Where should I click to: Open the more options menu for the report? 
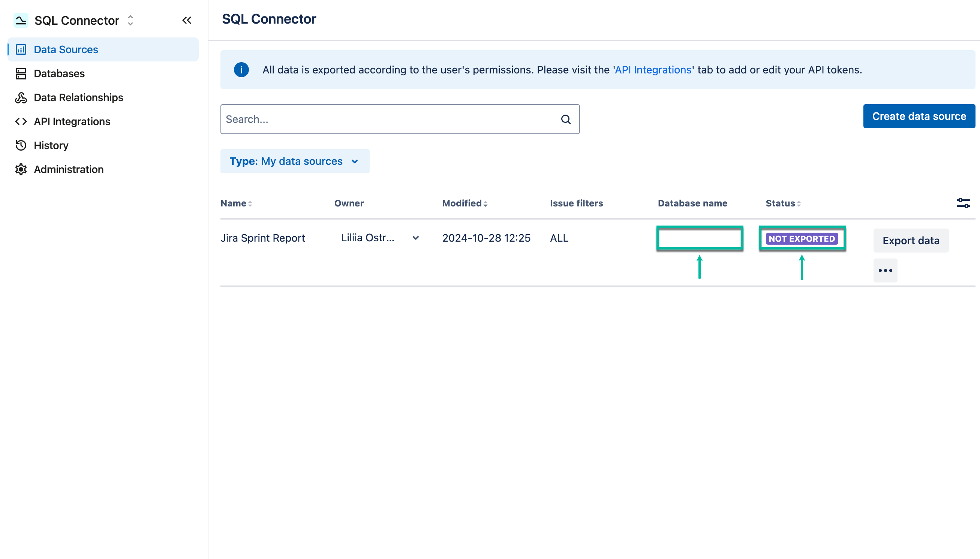pyautogui.click(x=885, y=270)
